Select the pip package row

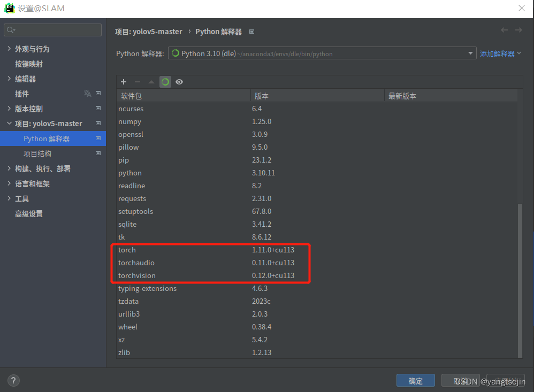(317, 160)
